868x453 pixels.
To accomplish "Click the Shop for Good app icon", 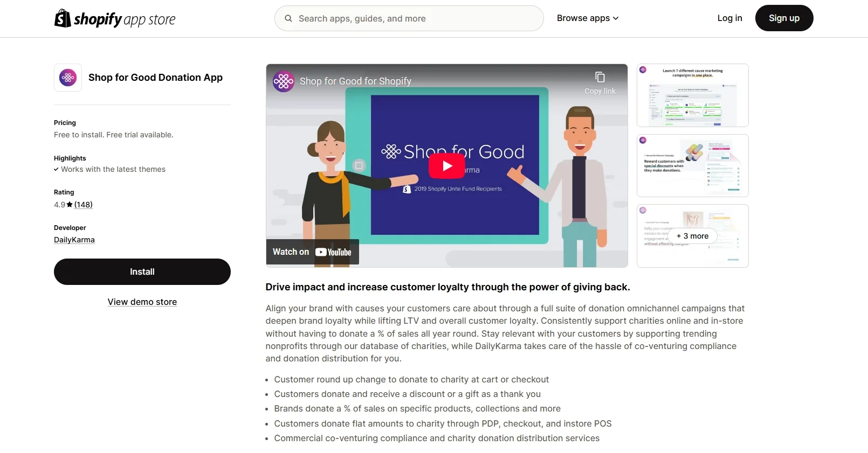I will [68, 78].
